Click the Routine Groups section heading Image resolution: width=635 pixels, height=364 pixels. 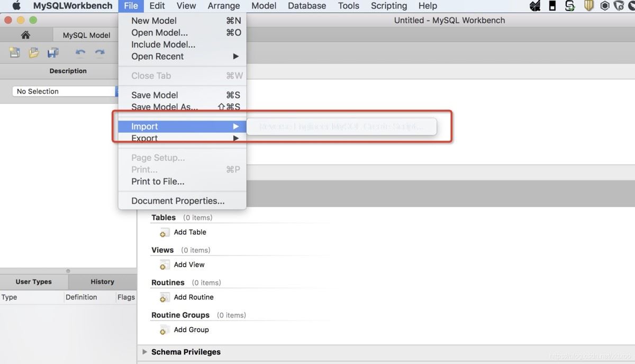(180, 315)
